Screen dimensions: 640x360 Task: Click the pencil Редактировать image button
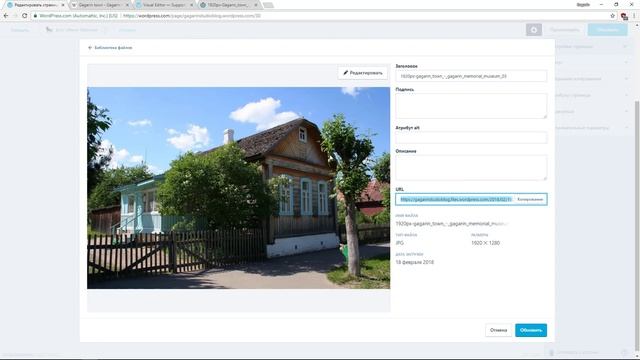[362, 73]
